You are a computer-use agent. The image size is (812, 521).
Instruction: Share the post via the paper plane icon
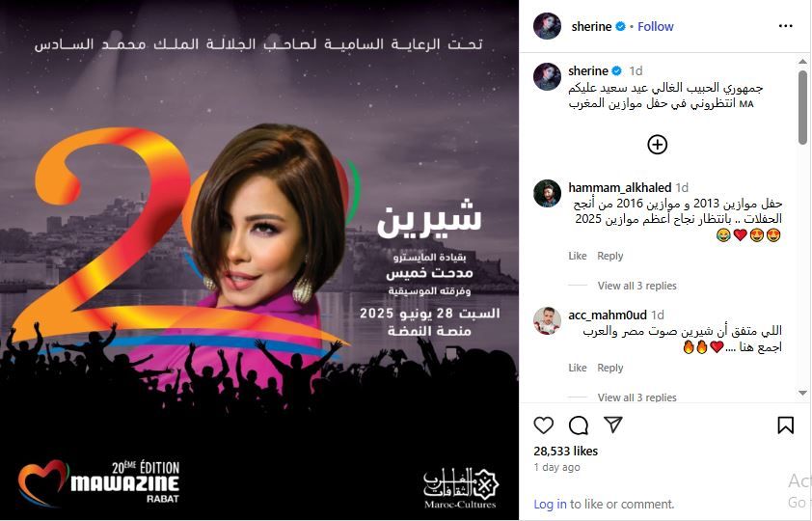pos(613,425)
